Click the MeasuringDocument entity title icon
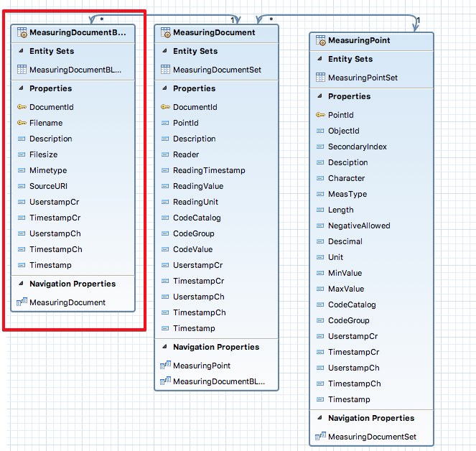 pos(165,32)
